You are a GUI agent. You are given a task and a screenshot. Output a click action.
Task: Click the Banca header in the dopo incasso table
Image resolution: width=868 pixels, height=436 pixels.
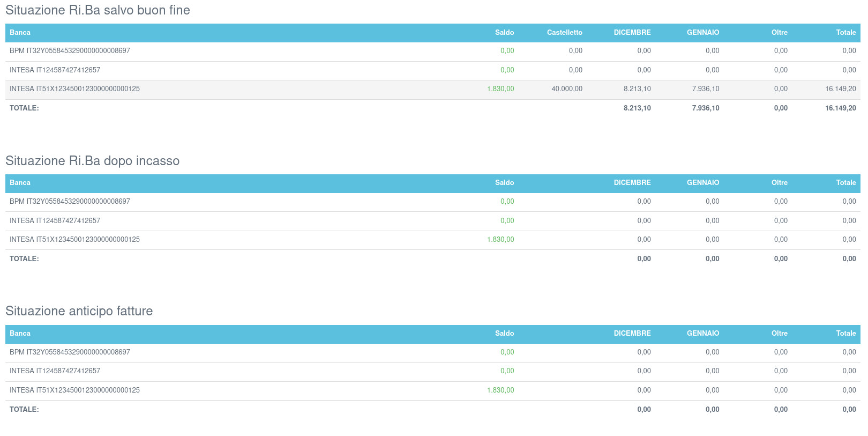(x=20, y=183)
